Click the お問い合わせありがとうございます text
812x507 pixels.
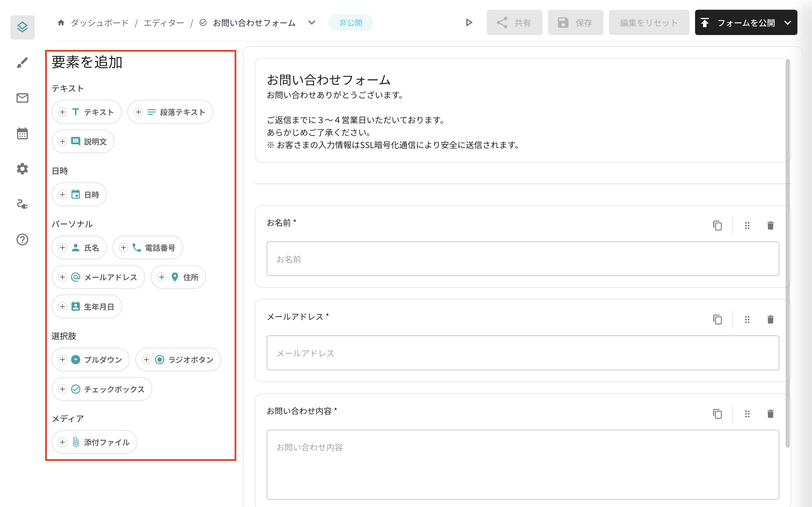(x=335, y=95)
